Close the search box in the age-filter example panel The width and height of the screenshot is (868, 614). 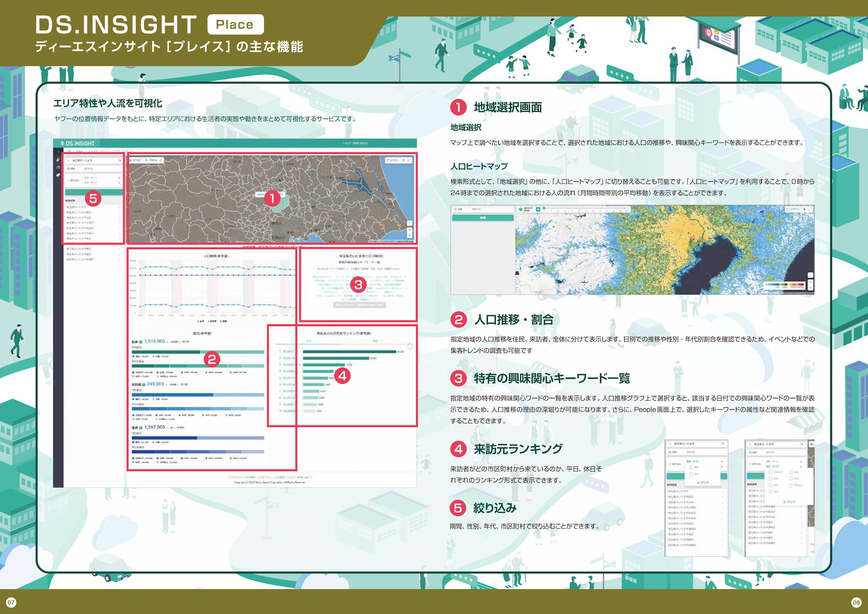802,444
